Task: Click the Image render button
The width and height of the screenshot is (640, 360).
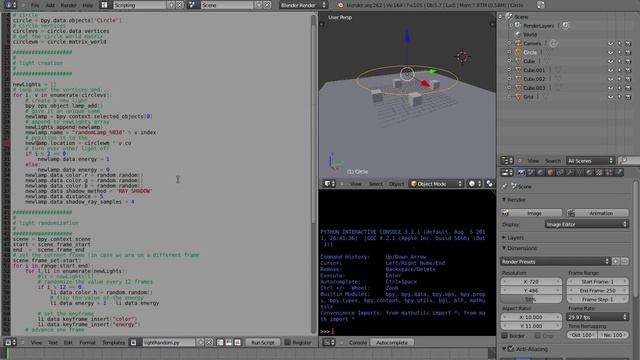Action: 531,213
